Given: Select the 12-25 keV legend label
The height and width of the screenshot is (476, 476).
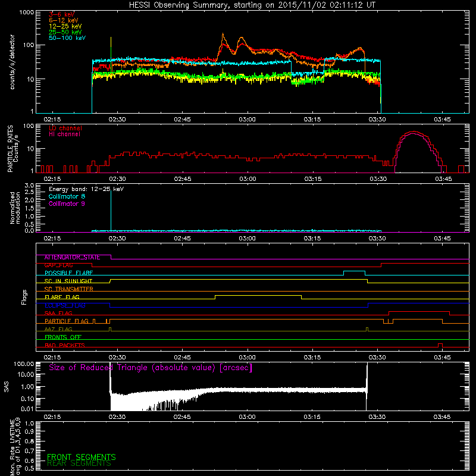Looking at the screenshot, I should click(x=65, y=26).
